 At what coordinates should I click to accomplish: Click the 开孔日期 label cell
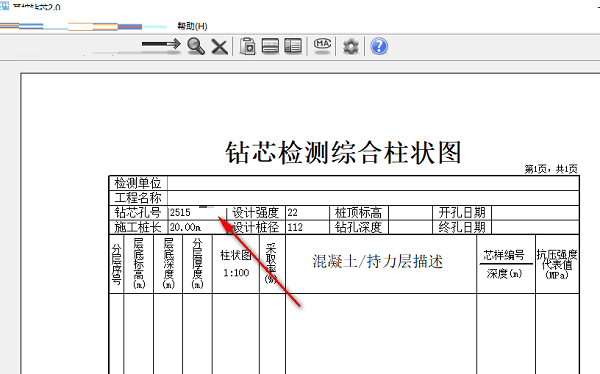pyautogui.click(x=462, y=212)
